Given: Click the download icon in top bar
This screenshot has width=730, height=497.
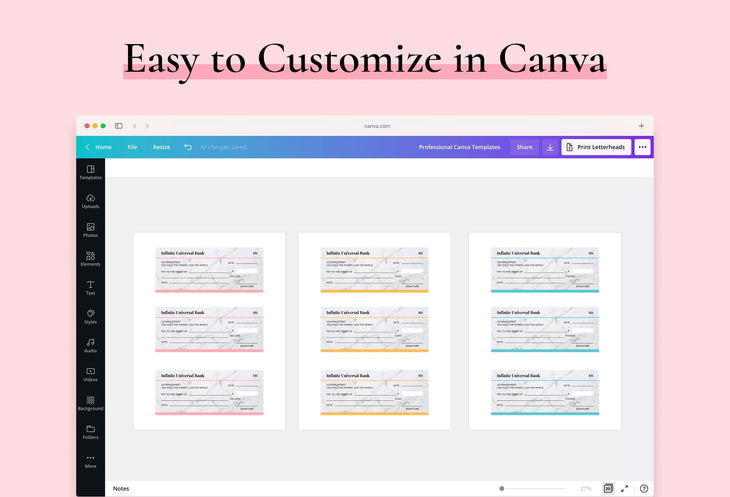Looking at the screenshot, I should coord(549,147).
